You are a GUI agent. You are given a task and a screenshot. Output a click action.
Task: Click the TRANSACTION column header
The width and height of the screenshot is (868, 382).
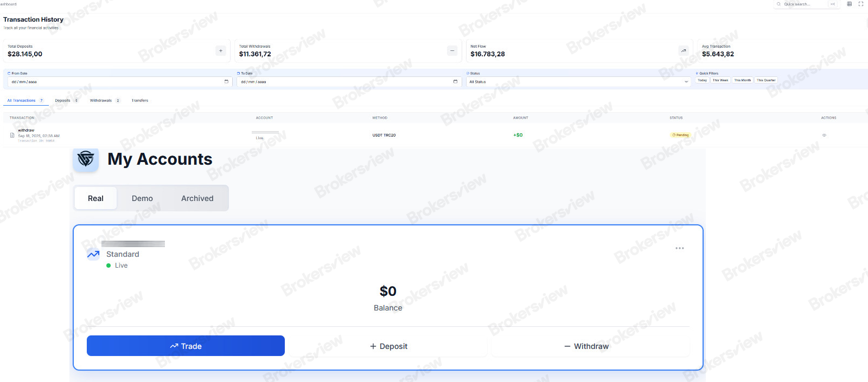[x=22, y=118]
